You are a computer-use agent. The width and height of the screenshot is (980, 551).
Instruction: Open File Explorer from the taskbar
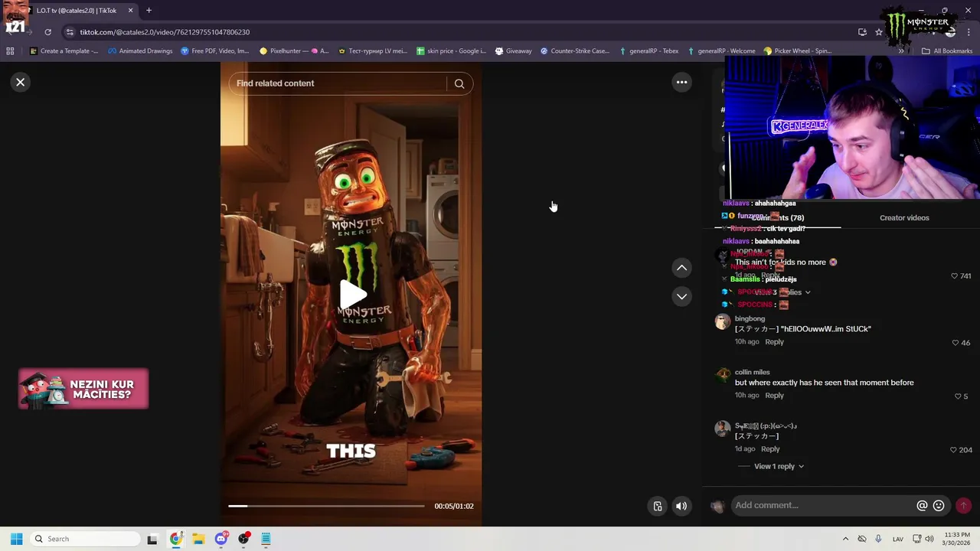point(198,539)
